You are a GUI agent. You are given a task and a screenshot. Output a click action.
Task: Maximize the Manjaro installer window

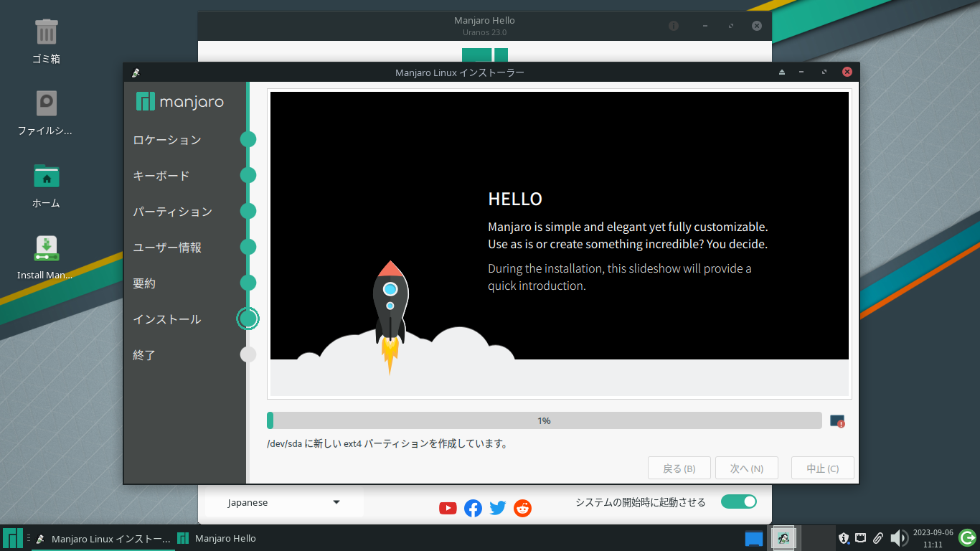[x=824, y=72]
